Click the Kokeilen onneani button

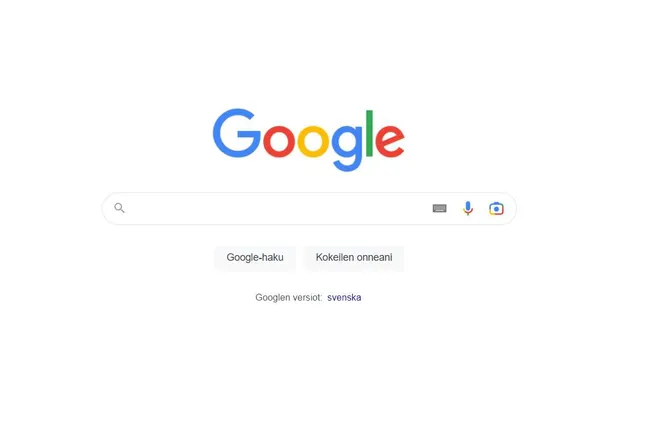(354, 257)
